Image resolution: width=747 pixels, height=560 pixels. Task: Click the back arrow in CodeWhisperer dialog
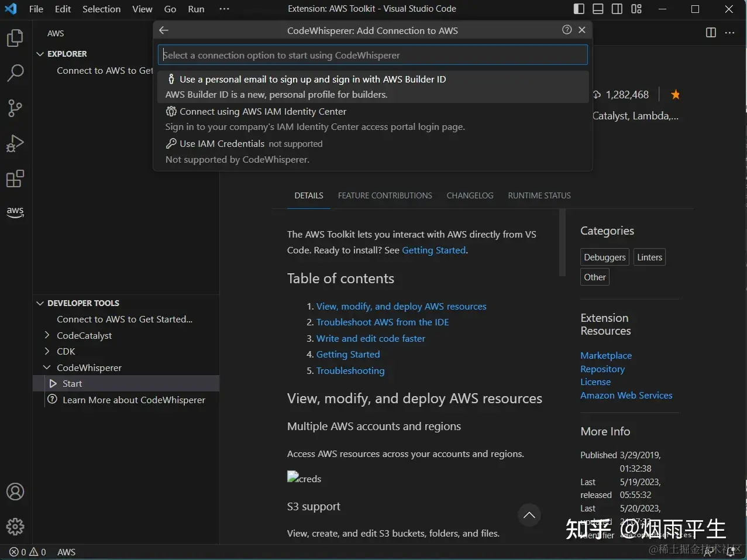164,30
